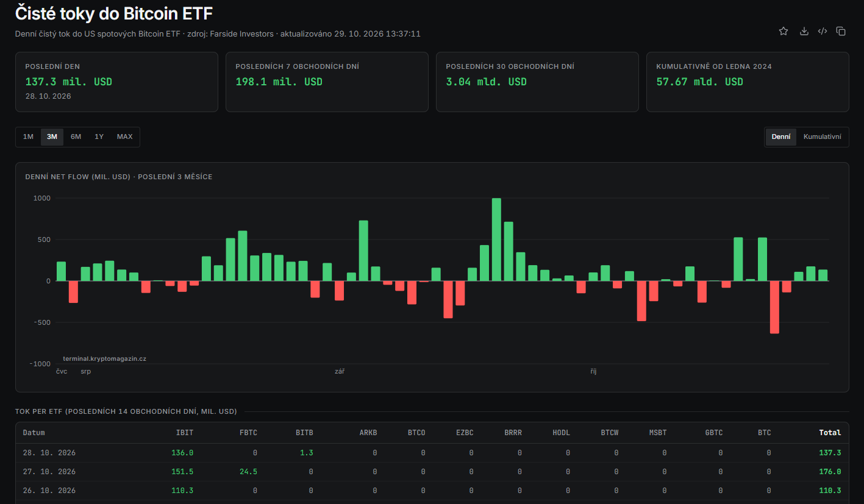Switch chart to Denní view

781,137
